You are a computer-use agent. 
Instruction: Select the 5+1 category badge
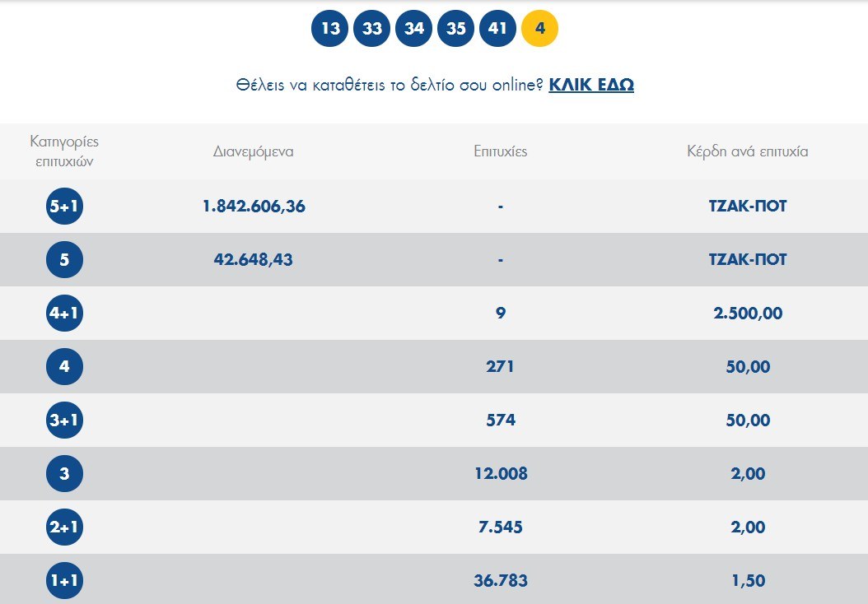pyautogui.click(x=64, y=207)
